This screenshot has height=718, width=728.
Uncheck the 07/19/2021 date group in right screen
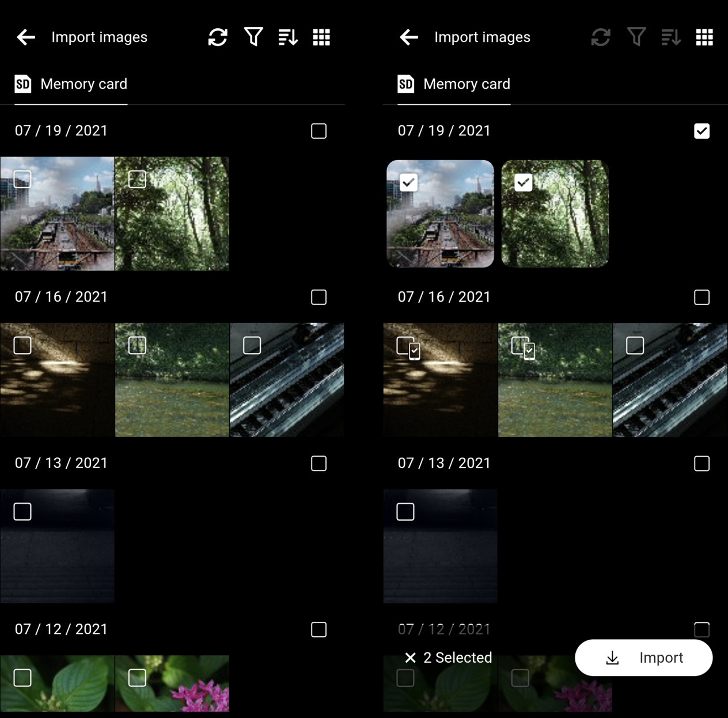[702, 131]
